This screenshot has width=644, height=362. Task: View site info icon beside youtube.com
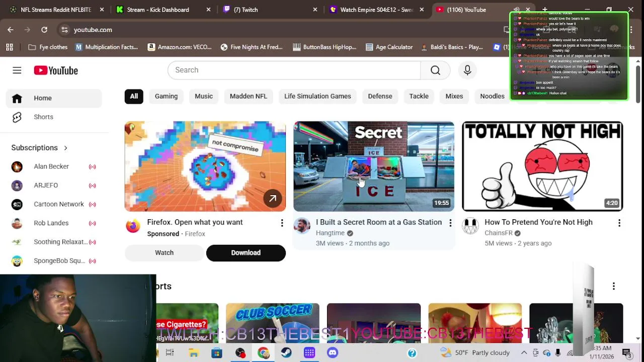64,30
